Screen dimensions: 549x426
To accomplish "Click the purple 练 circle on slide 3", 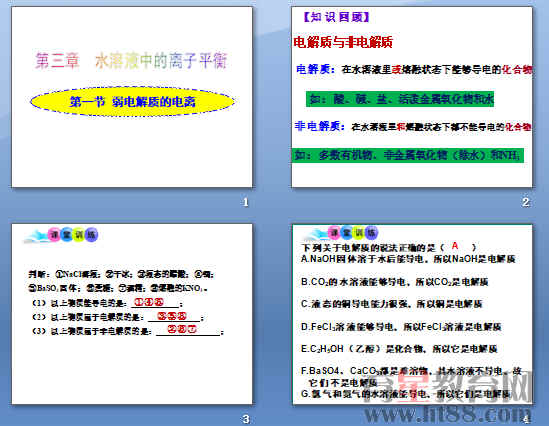I will 91,235.
